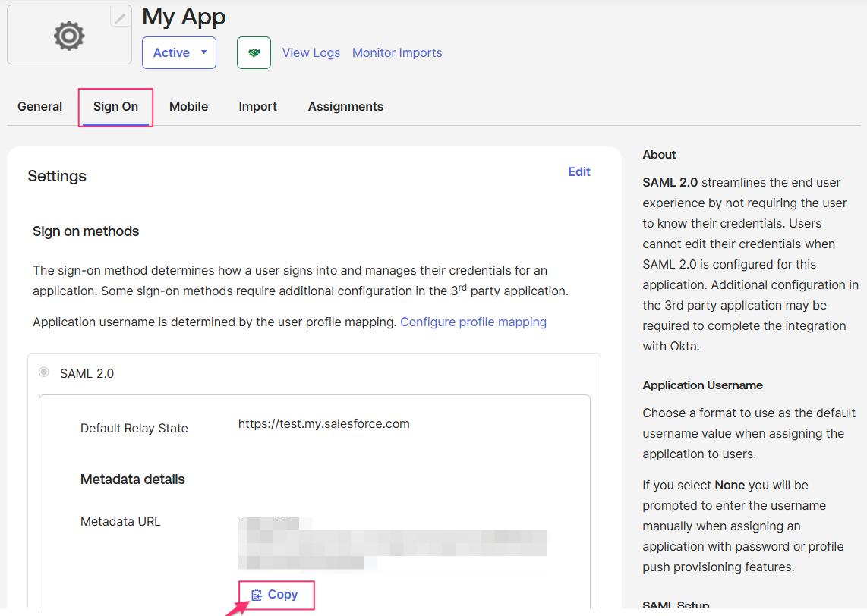Click Monitor Imports
This screenshot has width=867, height=616.
(397, 52)
